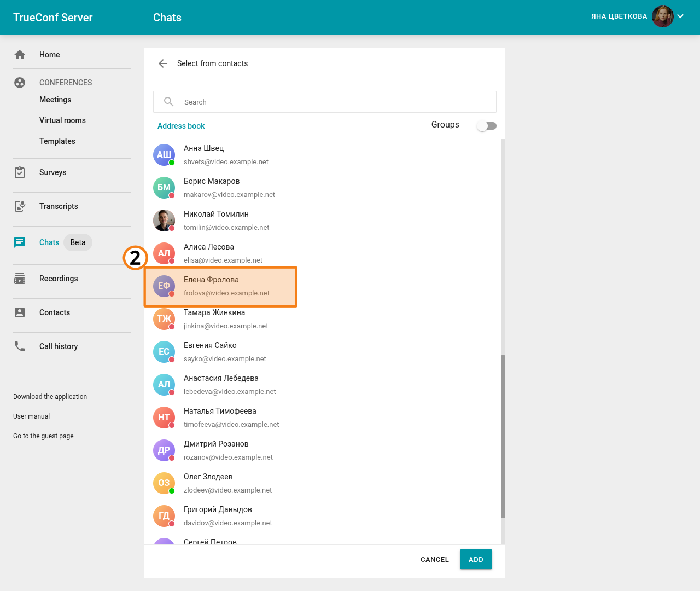The width and height of the screenshot is (700, 591).
Task: Open Virtual rooms menu item
Action: [62, 120]
